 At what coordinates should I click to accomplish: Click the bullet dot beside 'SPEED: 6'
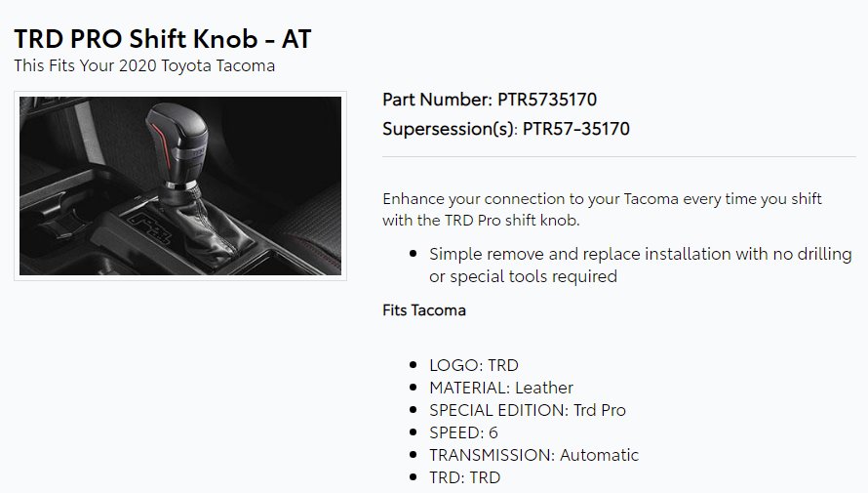coord(413,432)
